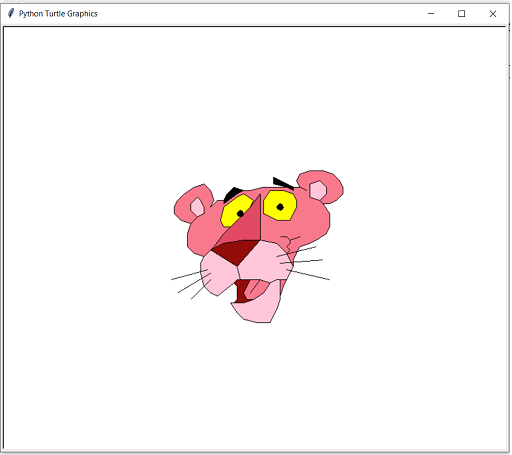Click the panther's pink tongue
The width and height of the screenshot is (512, 455).
(x=256, y=290)
